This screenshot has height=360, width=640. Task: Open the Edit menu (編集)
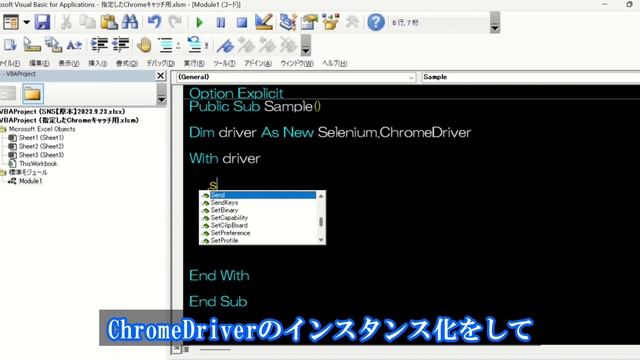pos(39,63)
